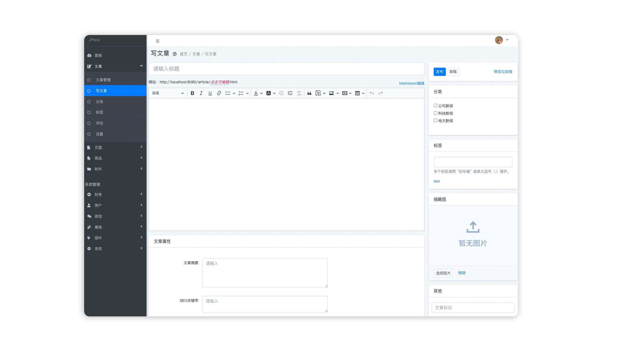Insert a block quote
This screenshot has width=636, height=364.
pos(309,93)
